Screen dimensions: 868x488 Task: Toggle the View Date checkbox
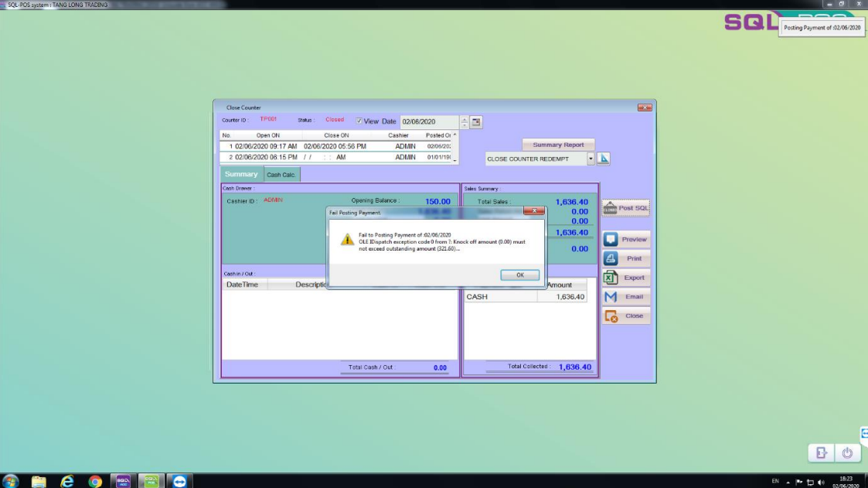pos(359,121)
